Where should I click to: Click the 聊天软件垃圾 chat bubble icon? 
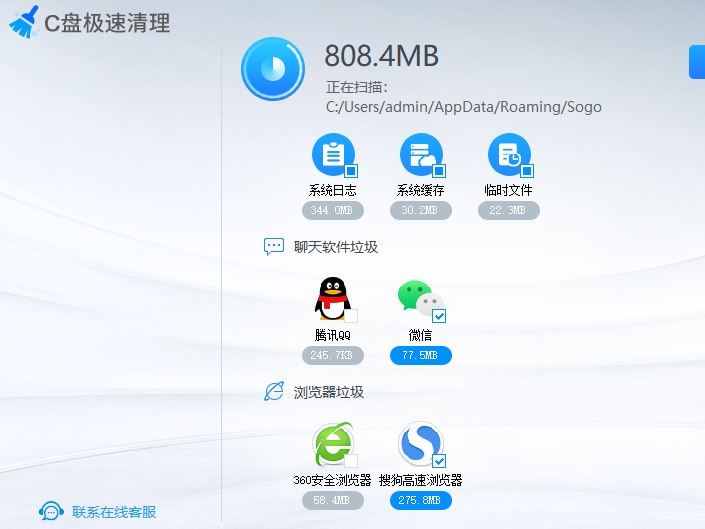(274, 247)
